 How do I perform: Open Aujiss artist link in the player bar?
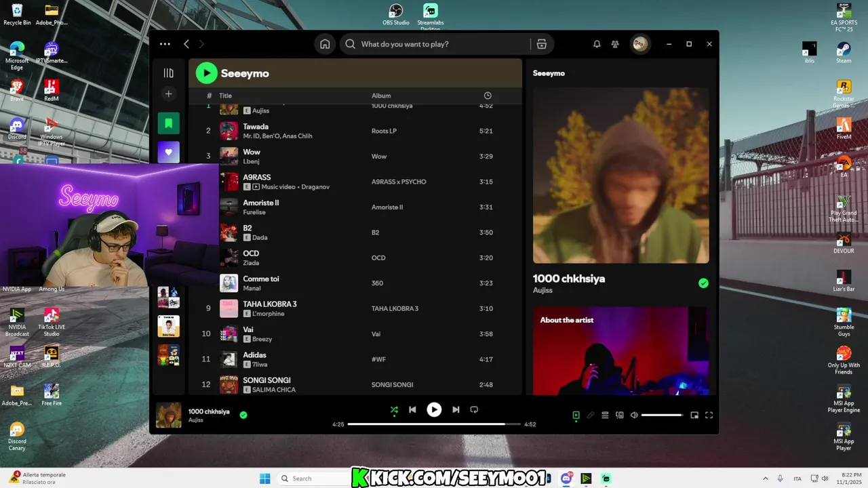click(x=196, y=420)
